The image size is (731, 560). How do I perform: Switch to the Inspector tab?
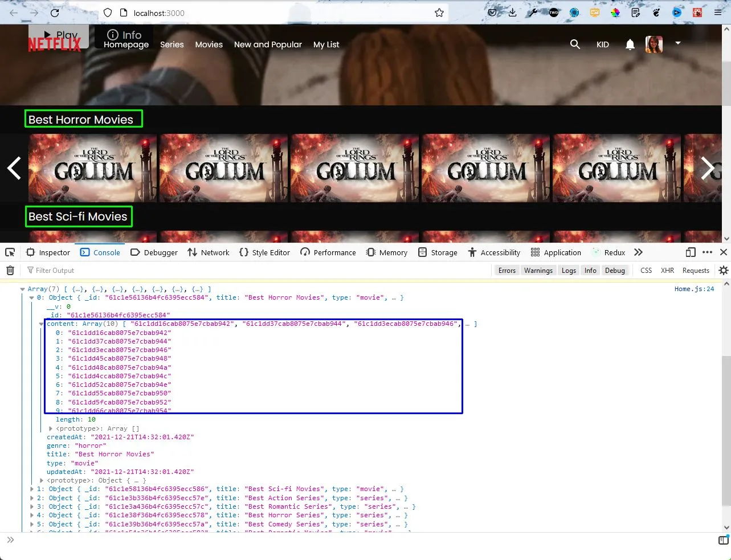click(48, 252)
